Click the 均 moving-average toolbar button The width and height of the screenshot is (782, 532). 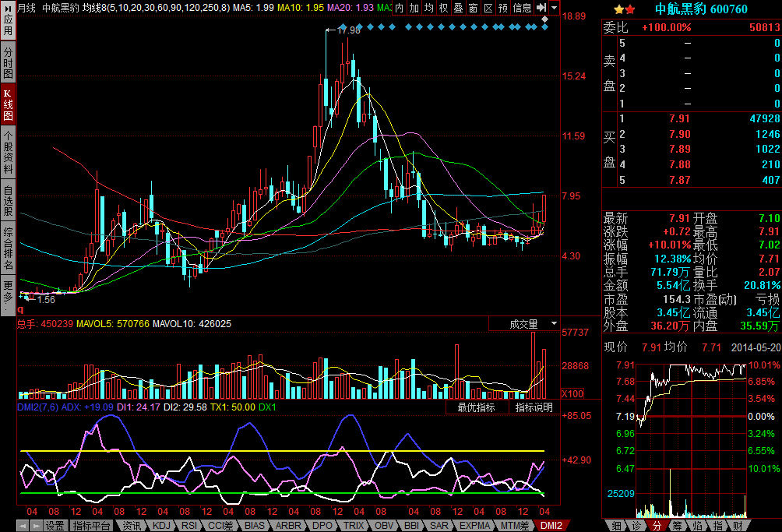click(x=429, y=8)
